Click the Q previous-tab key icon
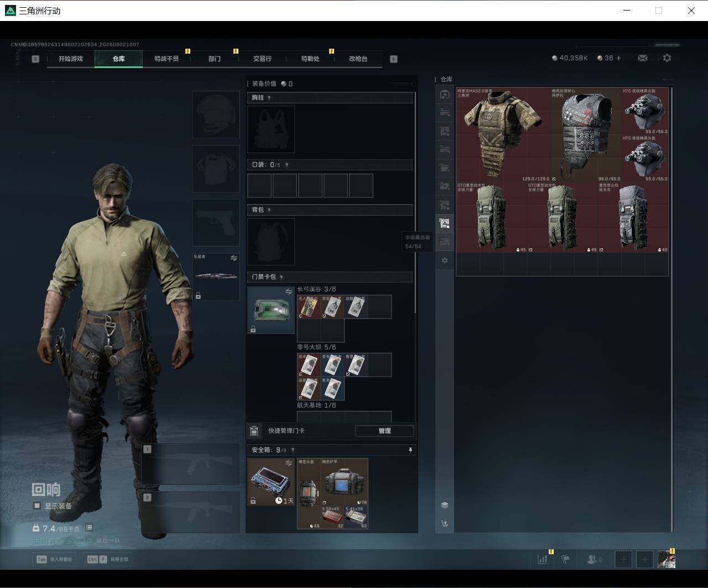 (x=35, y=59)
